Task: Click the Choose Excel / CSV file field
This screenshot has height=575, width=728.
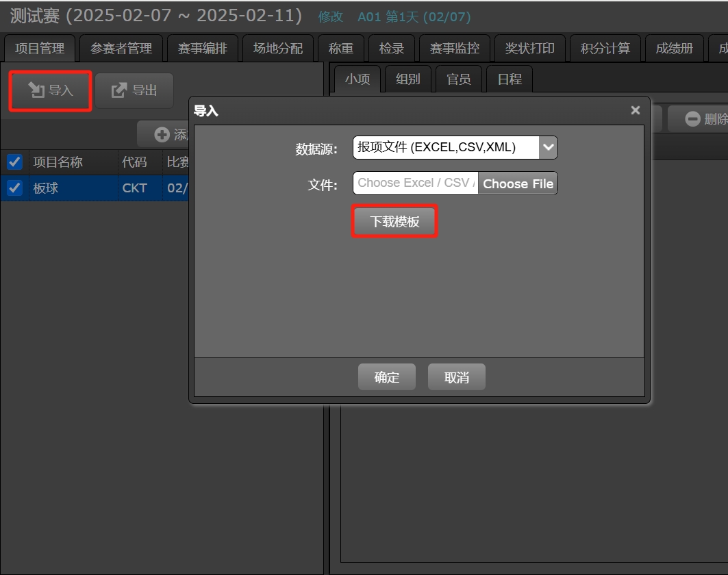Action: (416, 183)
